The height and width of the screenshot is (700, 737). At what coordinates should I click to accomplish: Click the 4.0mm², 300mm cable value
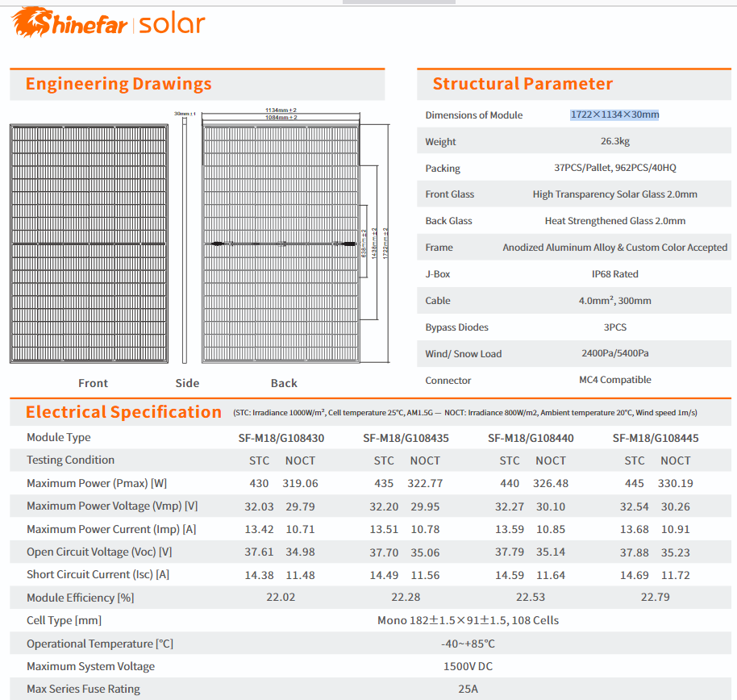614,300
